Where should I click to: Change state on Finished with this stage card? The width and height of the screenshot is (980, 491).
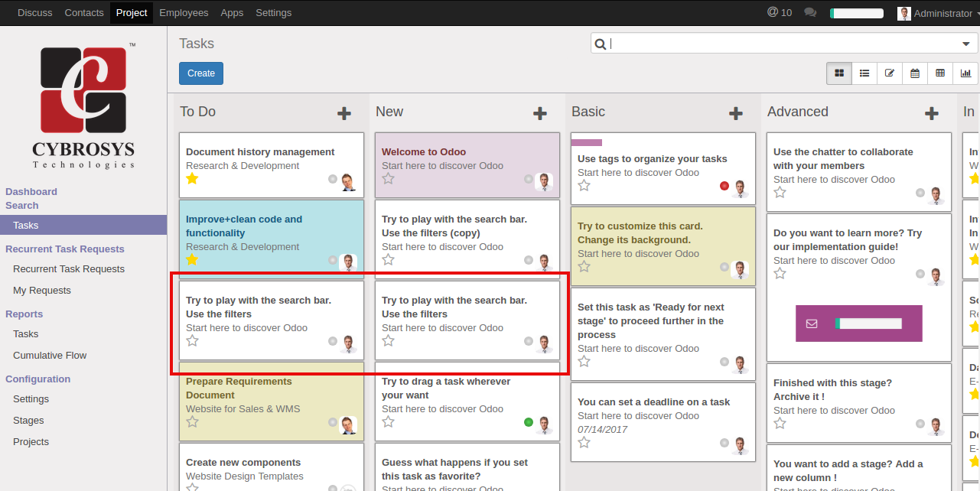point(920,424)
